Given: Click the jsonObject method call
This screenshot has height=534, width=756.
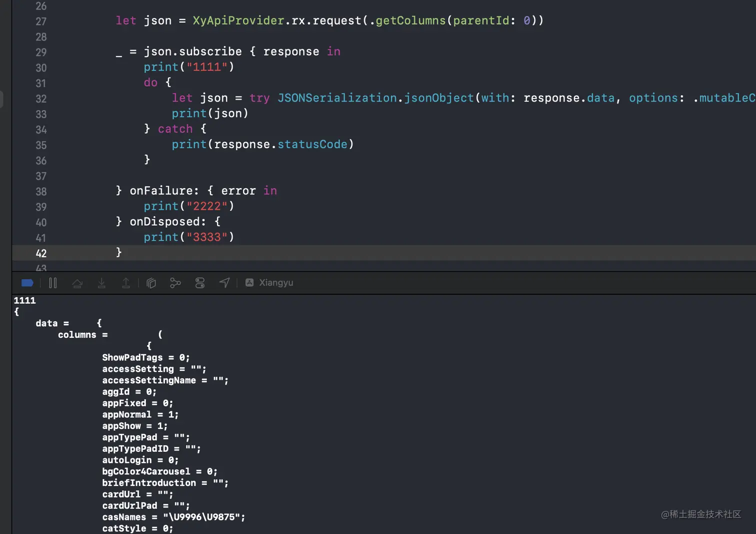Looking at the screenshot, I should [439, 98].
